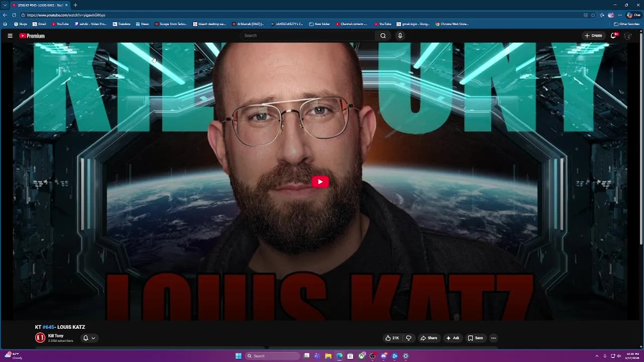Open the Other favorites folder

click(626, 24)
